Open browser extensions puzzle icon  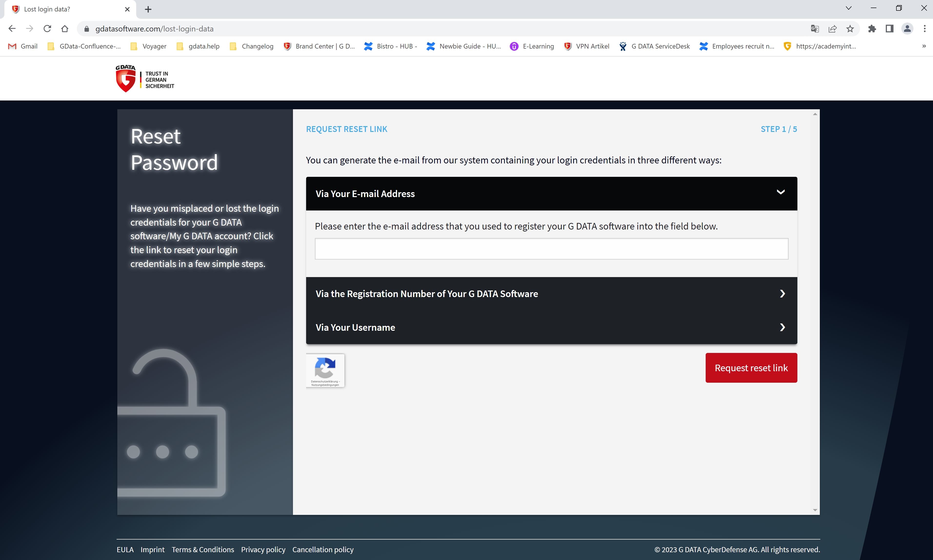coord(872,29)
